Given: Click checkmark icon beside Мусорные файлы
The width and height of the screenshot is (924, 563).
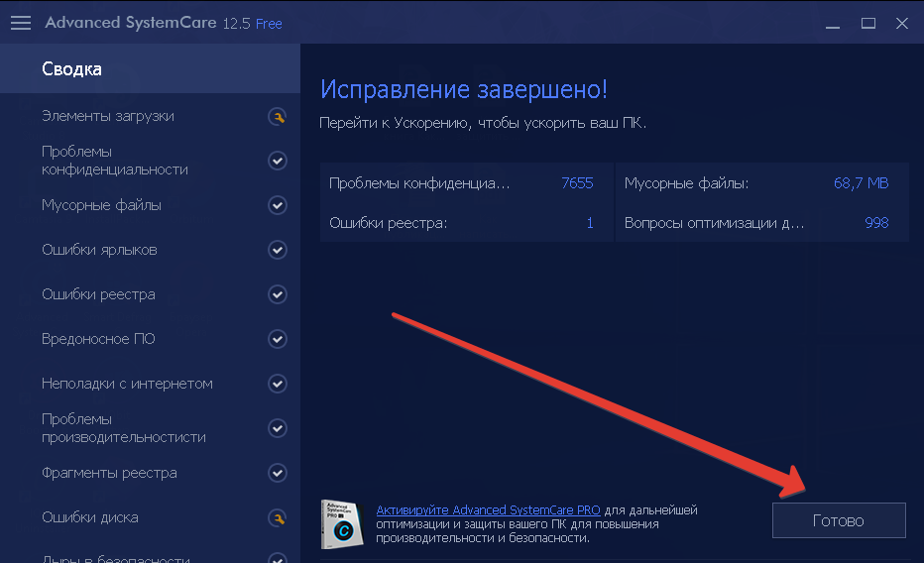Looking at the screenshot, I should pyautogui.click(x=278, y=205).
